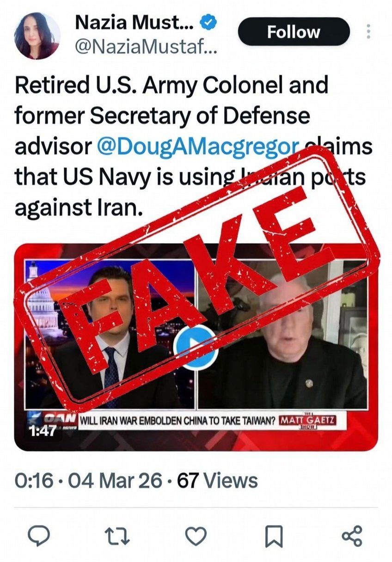Open the 67 Views count
The width and height of the screenshot is (392, 562).
tap(218, 481)
